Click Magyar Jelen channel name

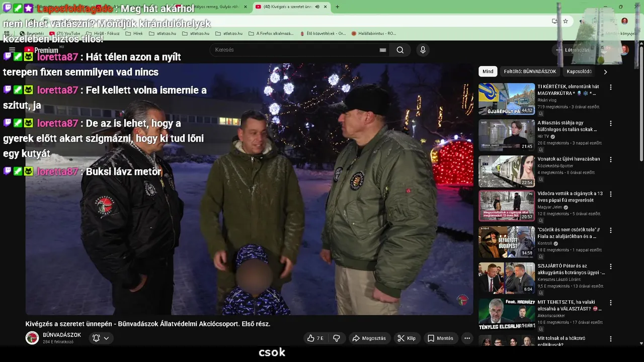pos(550,207)
